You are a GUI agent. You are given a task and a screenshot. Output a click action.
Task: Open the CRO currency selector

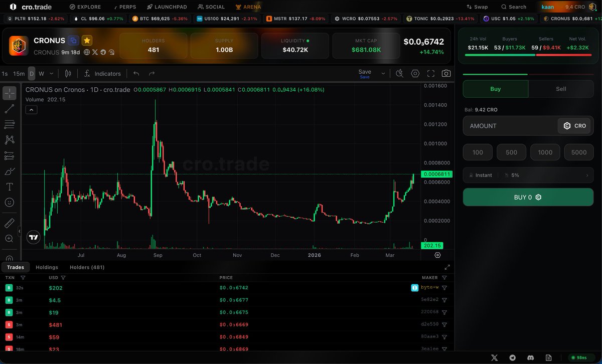[x=574, y=126]
